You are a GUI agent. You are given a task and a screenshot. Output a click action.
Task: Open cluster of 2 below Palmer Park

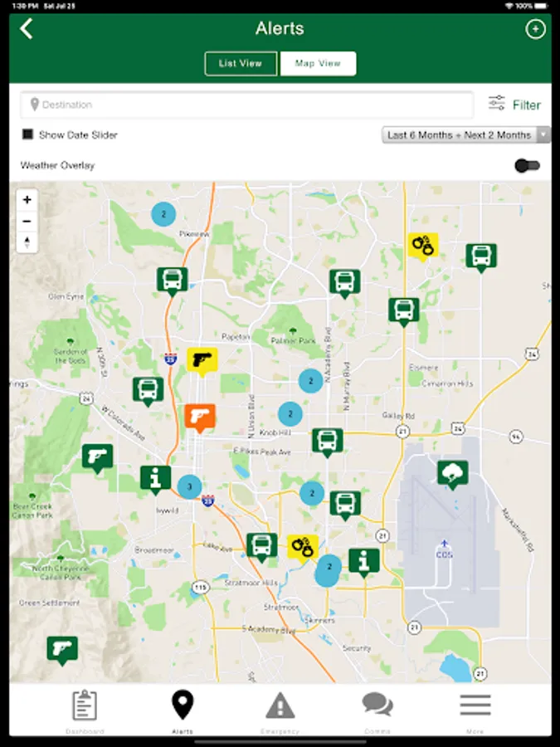pyautogui.click(x=310, y=381)
